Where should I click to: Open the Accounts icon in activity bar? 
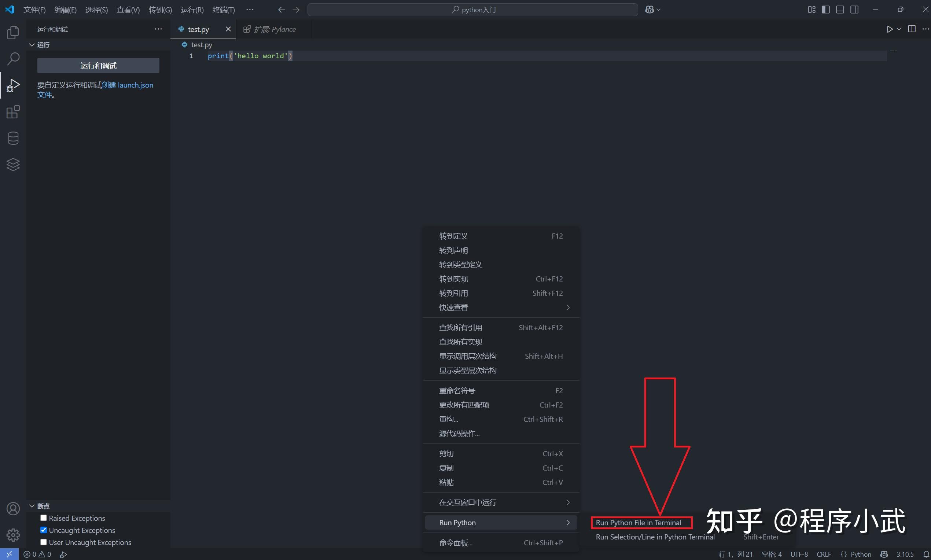(13, 509)
